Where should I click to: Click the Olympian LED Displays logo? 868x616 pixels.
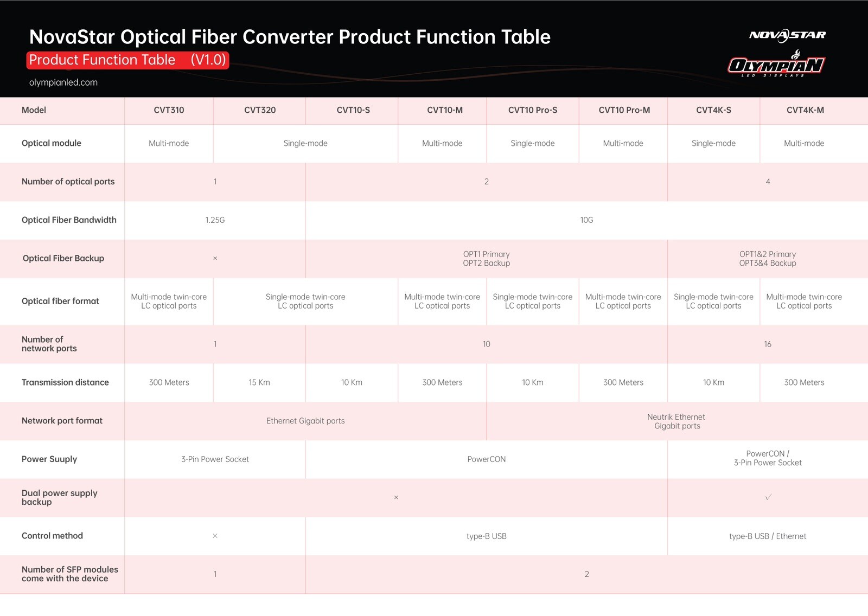[776, 64]
